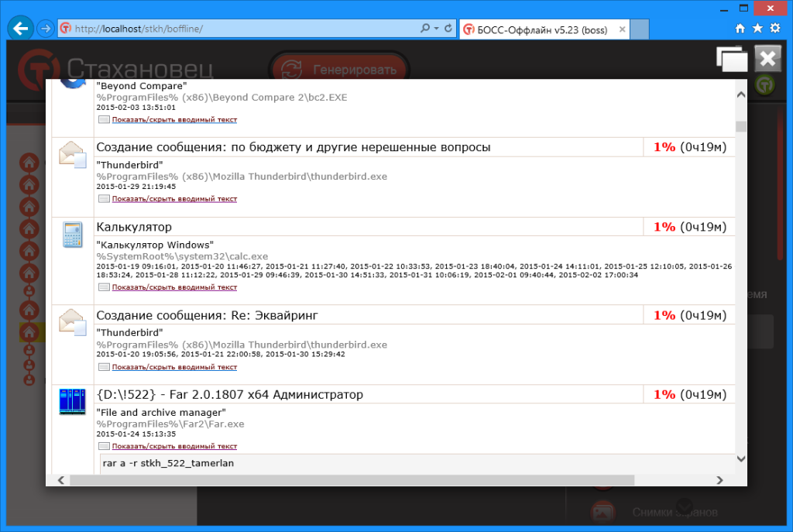Refresh the page with reload icon

[x=448, y=29]
